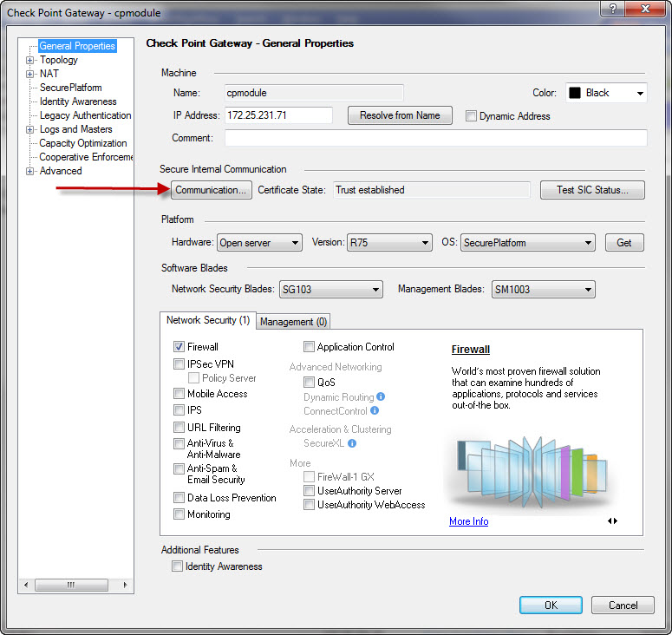The image size is (672, 635).
Task: Open the Version dropdown showing R75
Action: click(389, 243)
